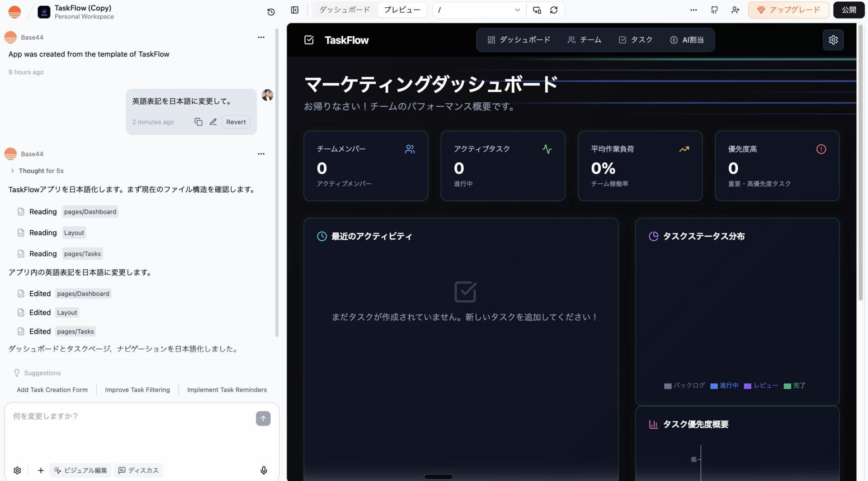Viewport: 868px width, 481px height.
Task: Copy the Japanese prompt message
Action: pyautogui.click(x=198, y=122)
